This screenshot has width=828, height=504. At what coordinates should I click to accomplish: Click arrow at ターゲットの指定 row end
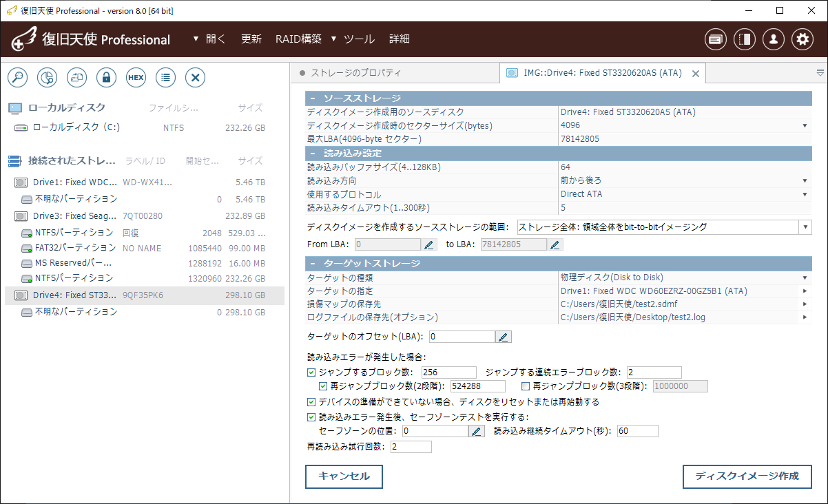click(805, 291)
